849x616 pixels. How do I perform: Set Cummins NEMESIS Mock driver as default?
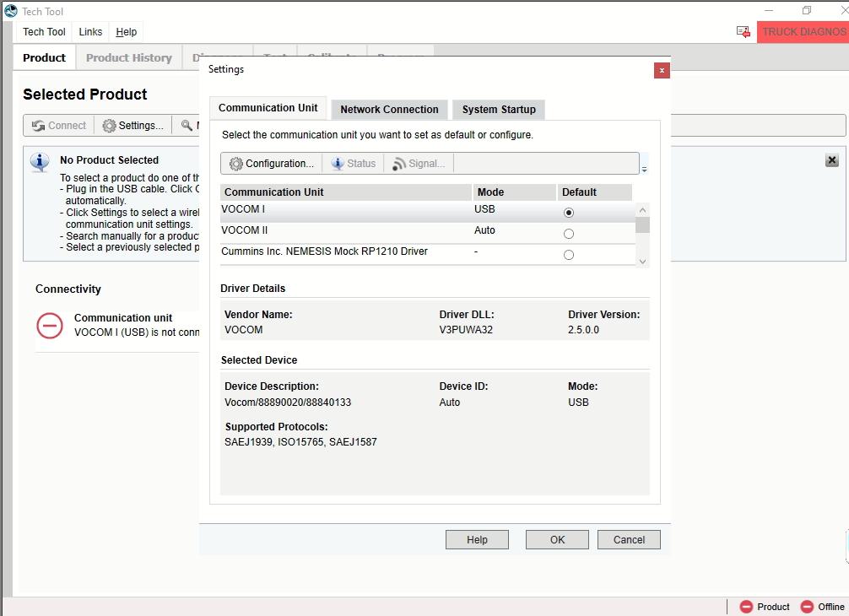pyautogui.click(x=569, y=255)
